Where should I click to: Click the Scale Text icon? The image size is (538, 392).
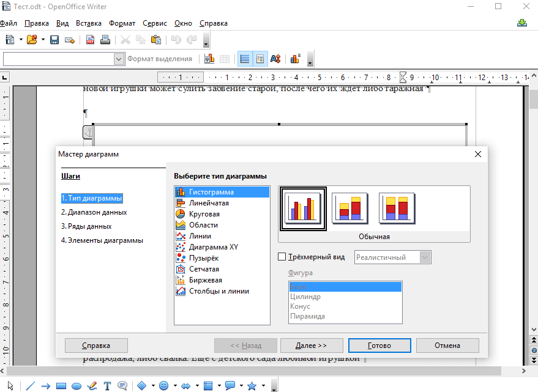tap(275, 59)
